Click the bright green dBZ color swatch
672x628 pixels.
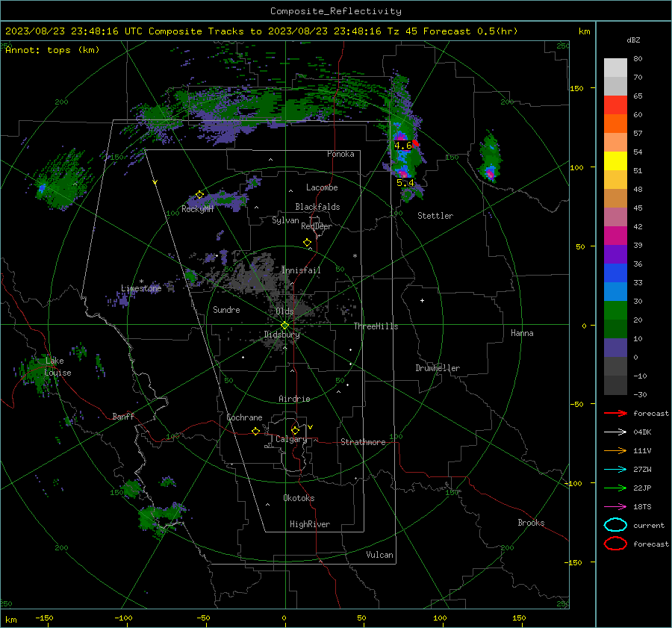615,310
